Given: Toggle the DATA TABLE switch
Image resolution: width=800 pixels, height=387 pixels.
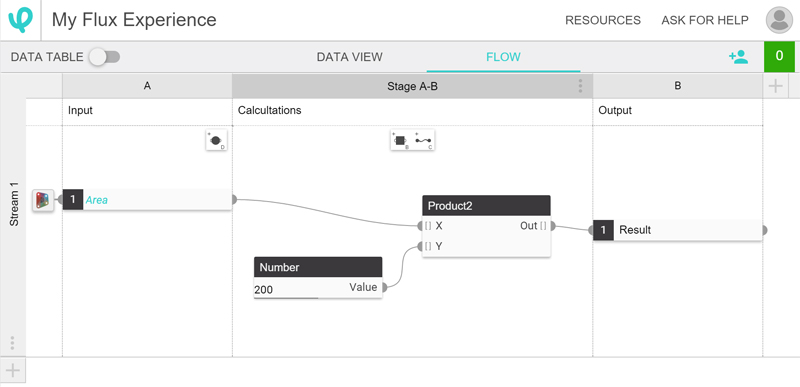Looking at the screenshot, I should (104, 57).
